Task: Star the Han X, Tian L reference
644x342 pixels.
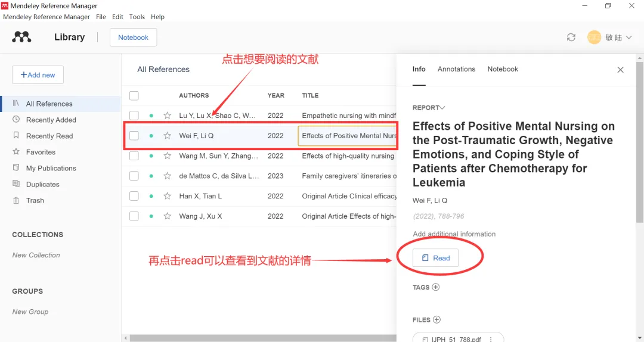Action: coord(167,196)
